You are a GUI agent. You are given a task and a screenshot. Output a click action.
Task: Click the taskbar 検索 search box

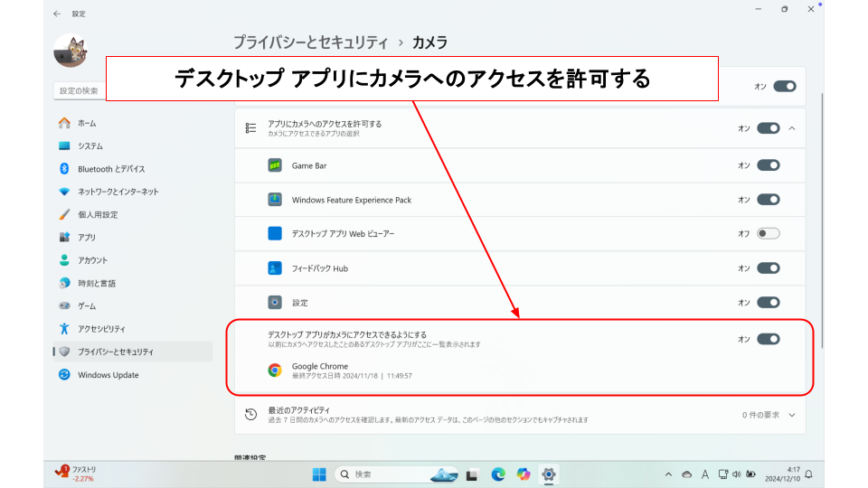tap(378, 474)
